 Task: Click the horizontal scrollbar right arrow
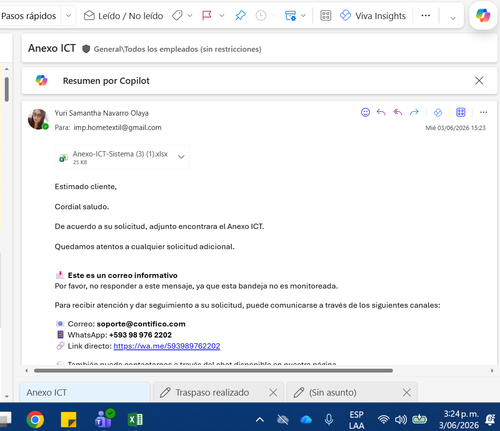[492, 371]
